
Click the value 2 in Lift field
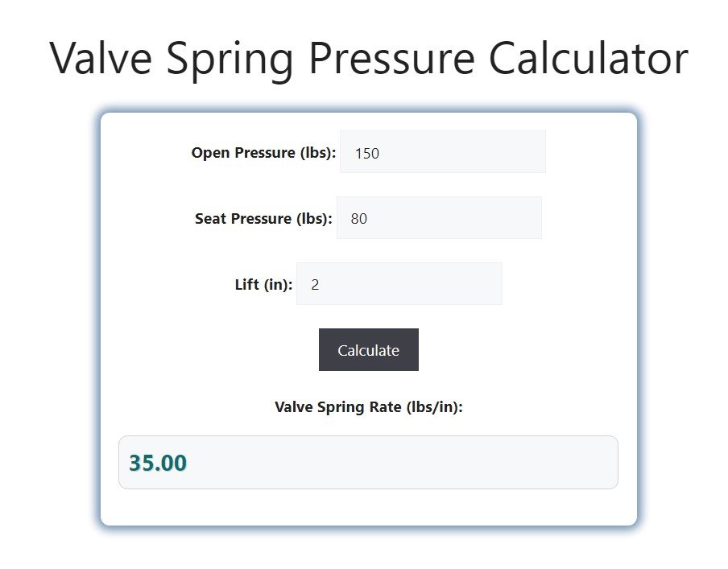(315, 284)
